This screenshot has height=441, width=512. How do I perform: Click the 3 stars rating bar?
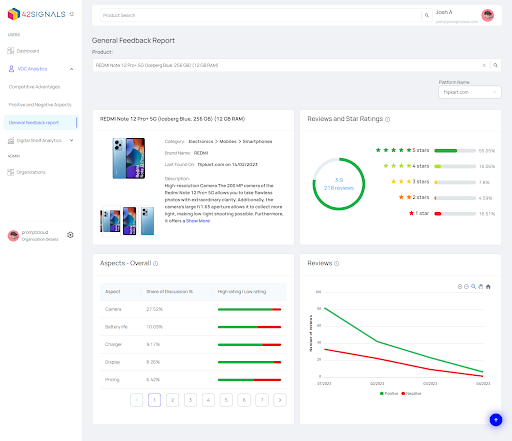[455, 182]
